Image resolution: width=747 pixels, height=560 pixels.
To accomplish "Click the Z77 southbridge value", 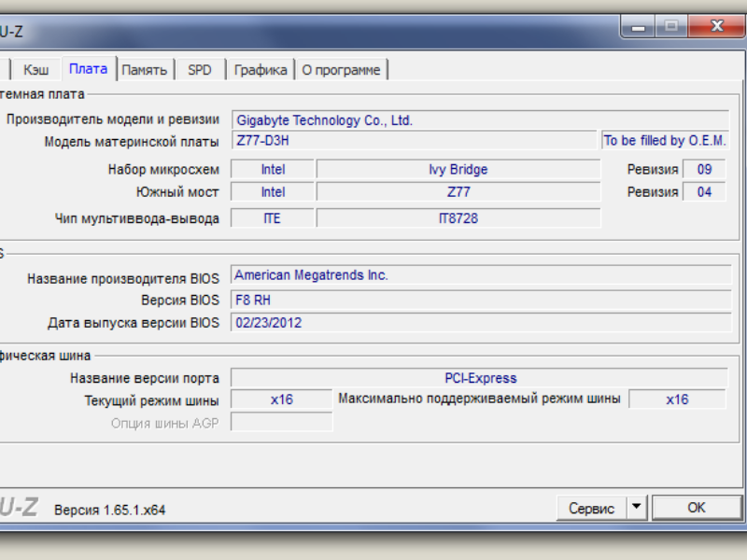I will [458, 192].
